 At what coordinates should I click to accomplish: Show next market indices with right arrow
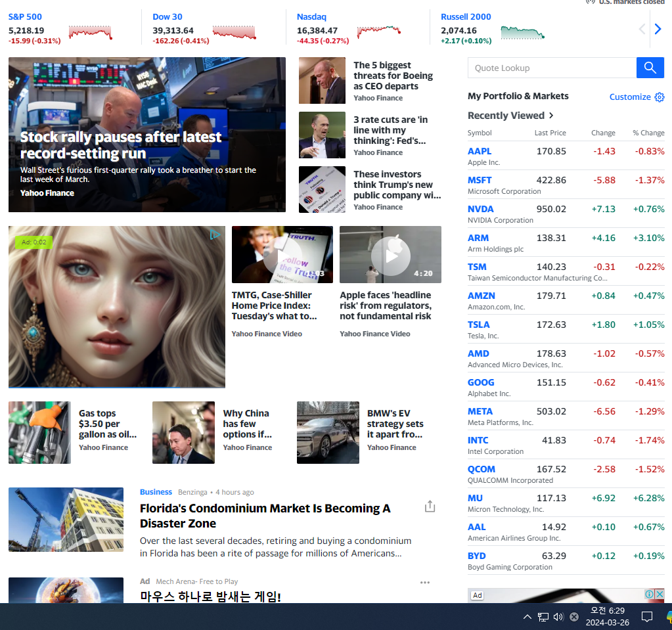point(658,29)
